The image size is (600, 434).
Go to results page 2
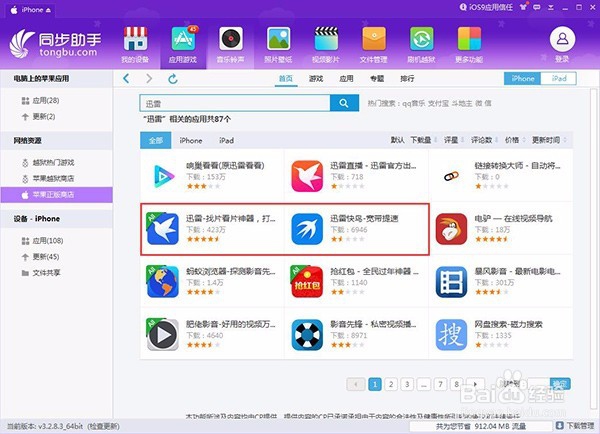(x=391, y=384)
